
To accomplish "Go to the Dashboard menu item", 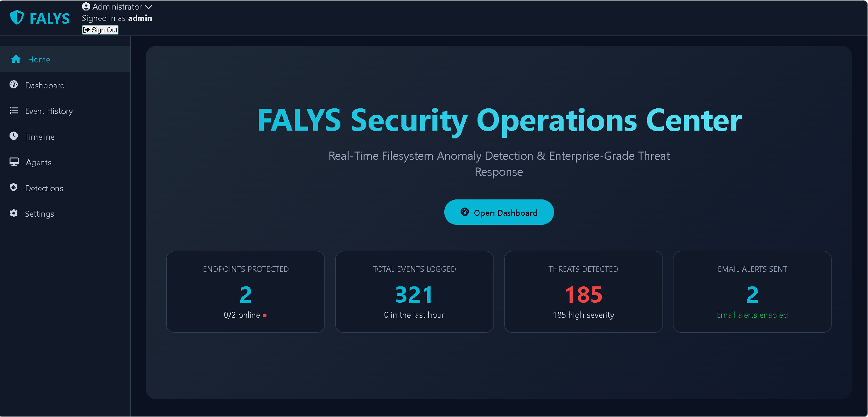I will coord(65,85).
